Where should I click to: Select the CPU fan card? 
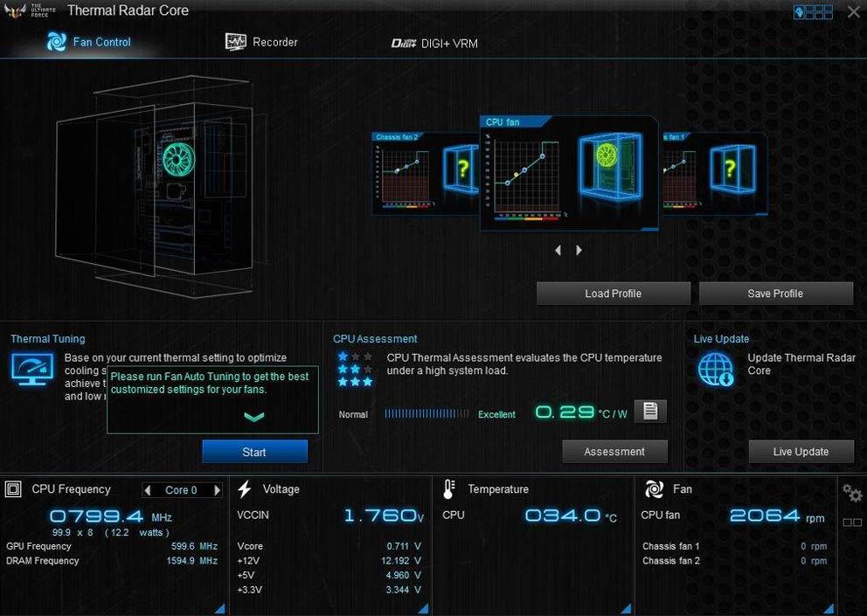coord(569,173)
